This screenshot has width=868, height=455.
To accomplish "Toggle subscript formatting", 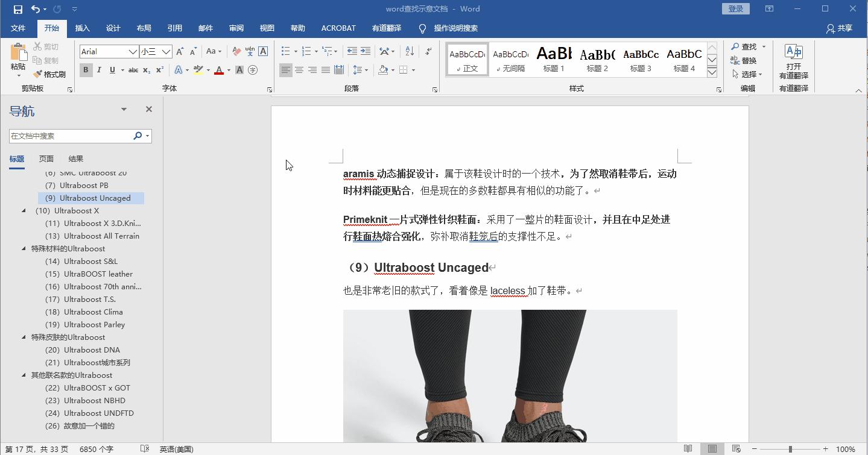I will pyautogui.click(x=146, y=70).
